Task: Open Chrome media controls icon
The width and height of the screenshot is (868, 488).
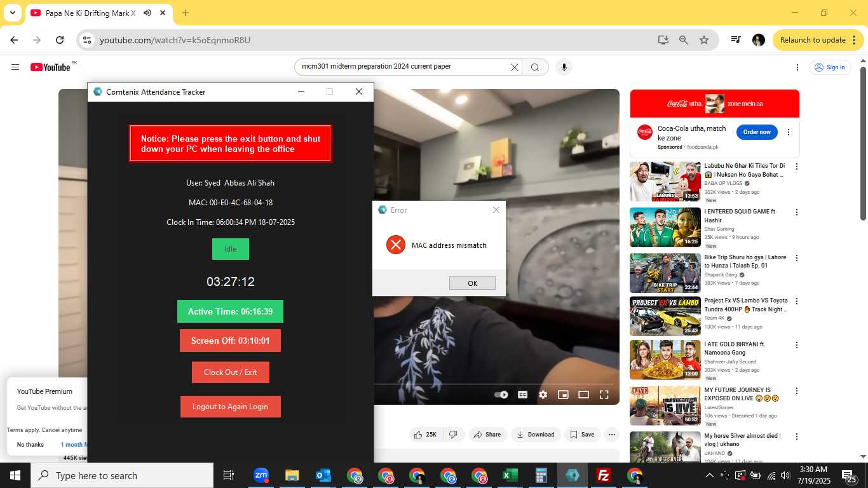Action: tap(736, 40)
